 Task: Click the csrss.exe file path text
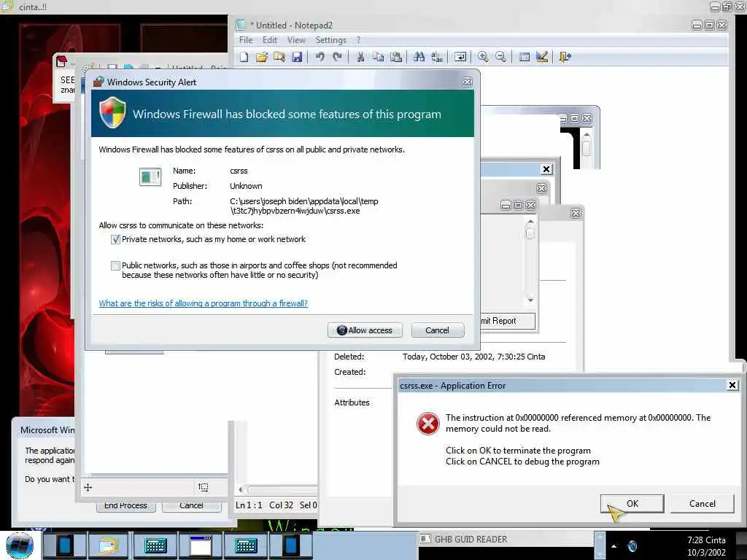304,206
